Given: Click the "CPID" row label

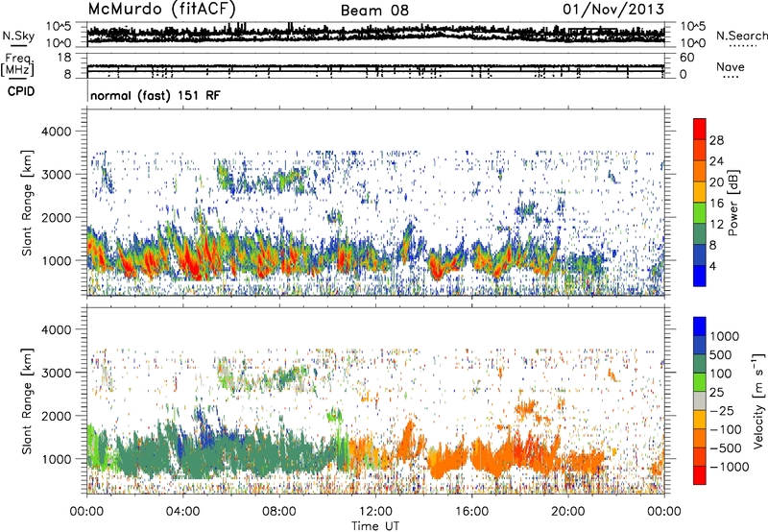Looking at the screenshot, I should tap(21, 91).
